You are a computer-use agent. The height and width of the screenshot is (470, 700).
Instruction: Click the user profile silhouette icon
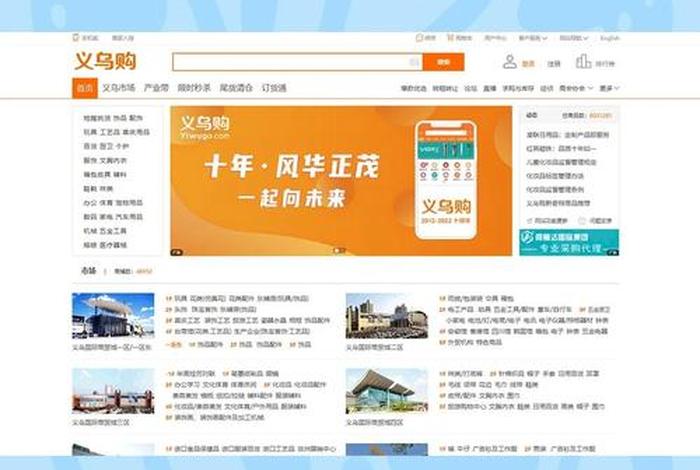point(509,62)
